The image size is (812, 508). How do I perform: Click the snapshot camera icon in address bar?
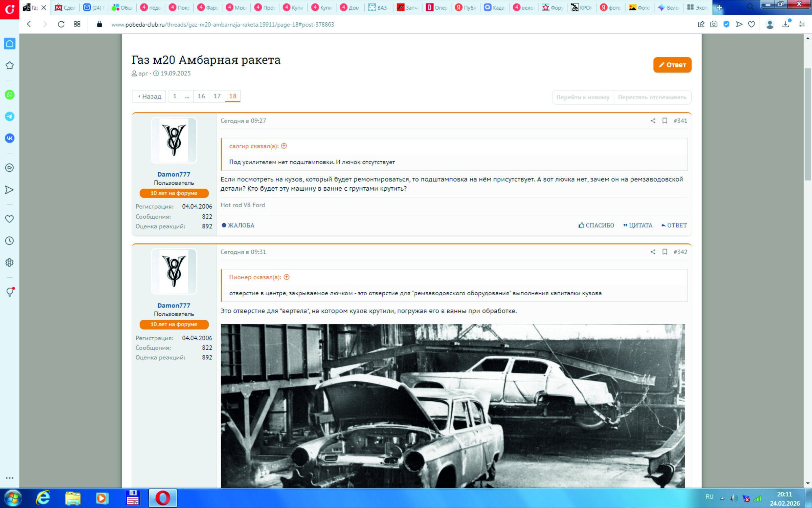(x=714, y=24)
